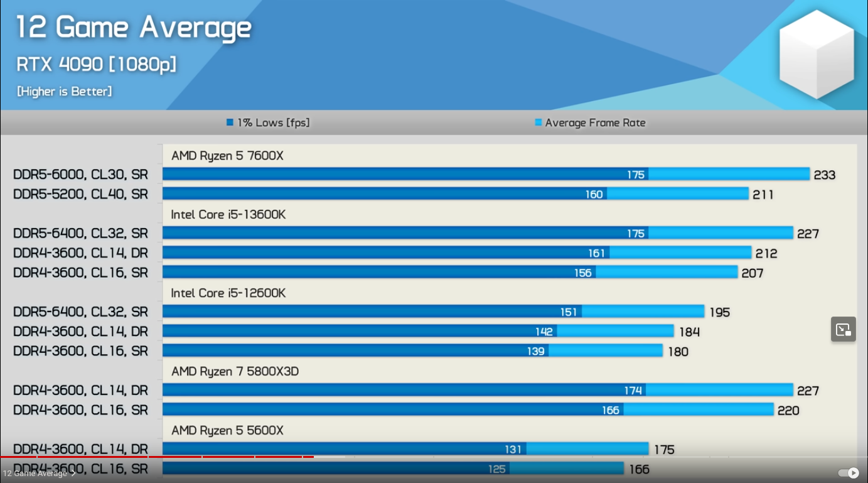Click the average value 220

coord(788,411)
